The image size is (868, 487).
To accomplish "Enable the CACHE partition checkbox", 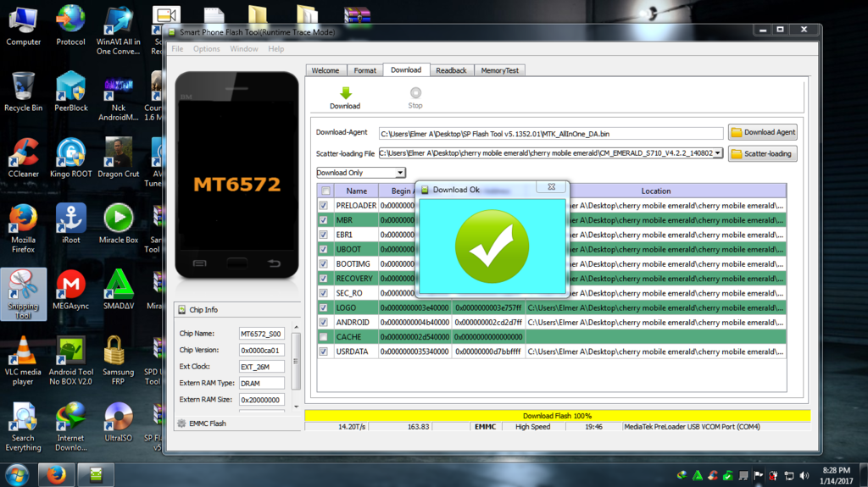I will point(324,337).
